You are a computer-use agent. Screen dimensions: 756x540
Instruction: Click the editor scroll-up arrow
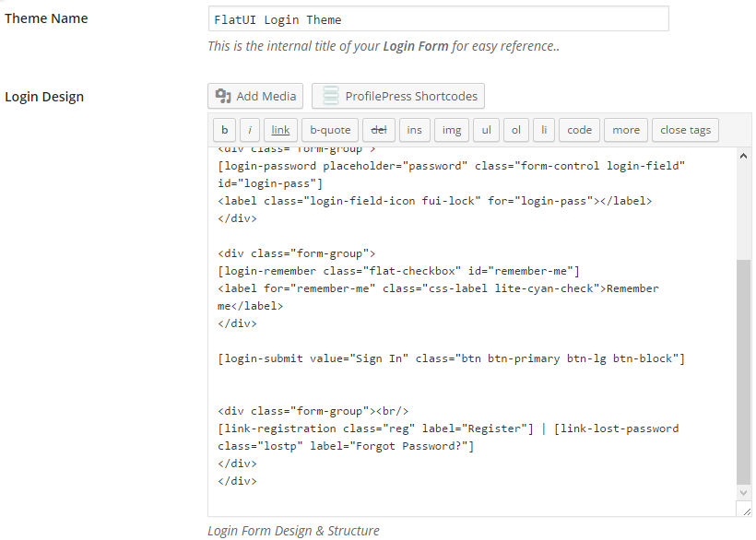point(744,157)
